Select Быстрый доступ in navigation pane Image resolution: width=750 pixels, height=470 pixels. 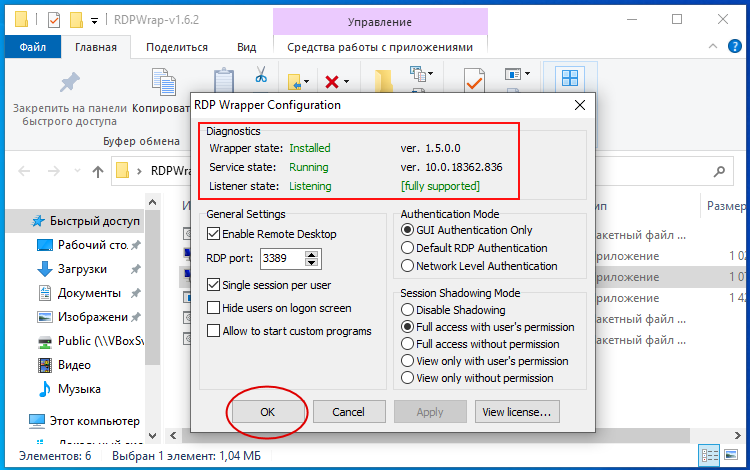pyautogui.click(x=77, y=221)
